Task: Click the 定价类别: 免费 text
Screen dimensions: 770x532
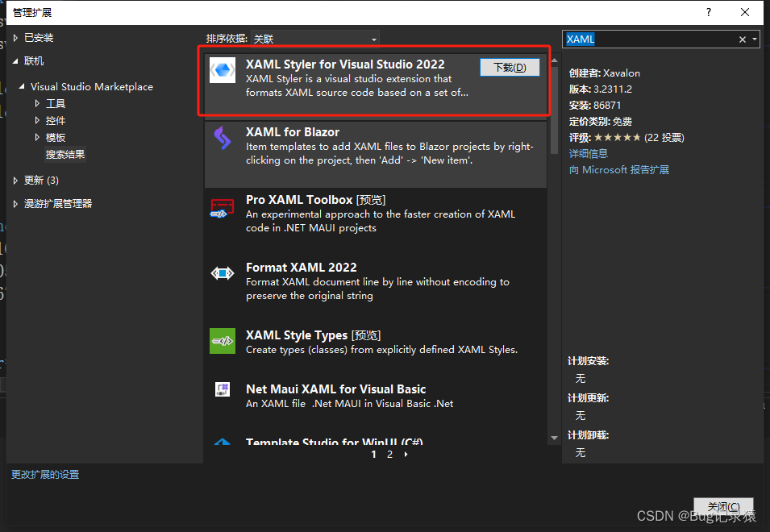Action: (601, 122)
